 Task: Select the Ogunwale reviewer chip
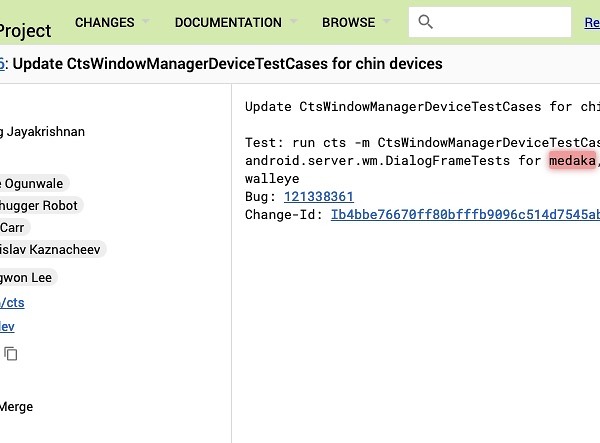(x=35, y=182)
